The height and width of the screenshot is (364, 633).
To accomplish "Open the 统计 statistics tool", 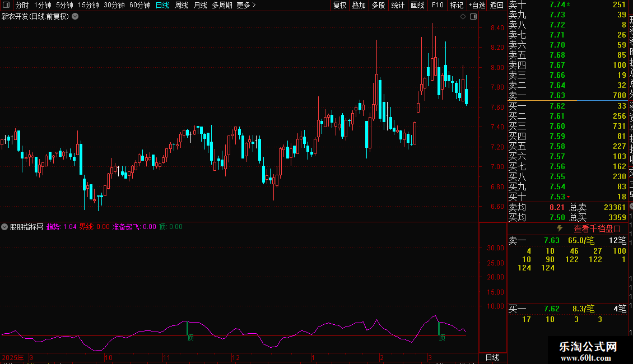I will [398, 5].
